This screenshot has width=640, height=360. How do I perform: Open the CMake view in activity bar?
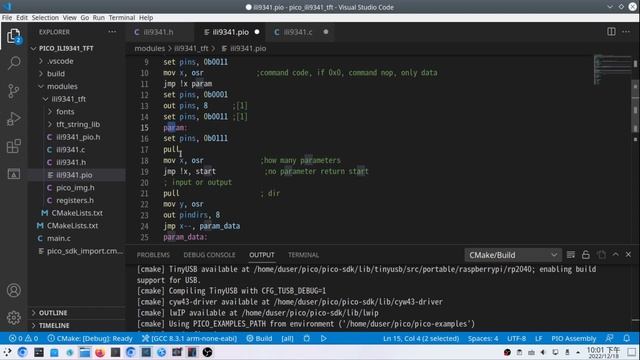click(13, 174)
